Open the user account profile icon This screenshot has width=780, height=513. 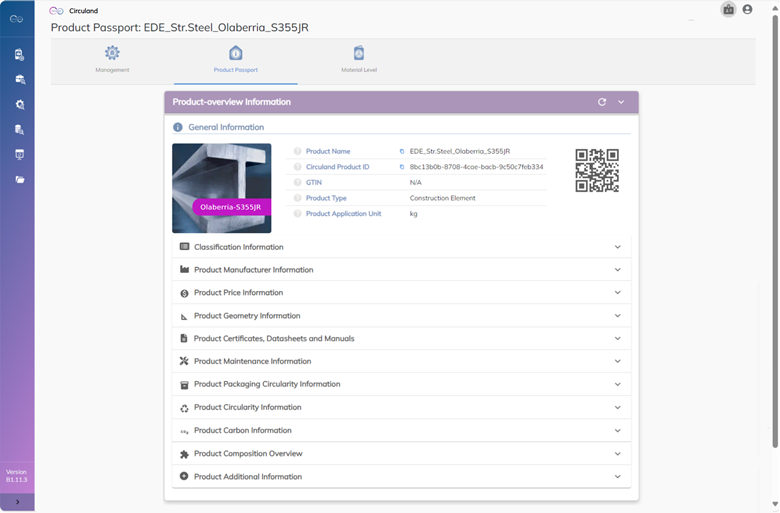[x=747, y=10]
